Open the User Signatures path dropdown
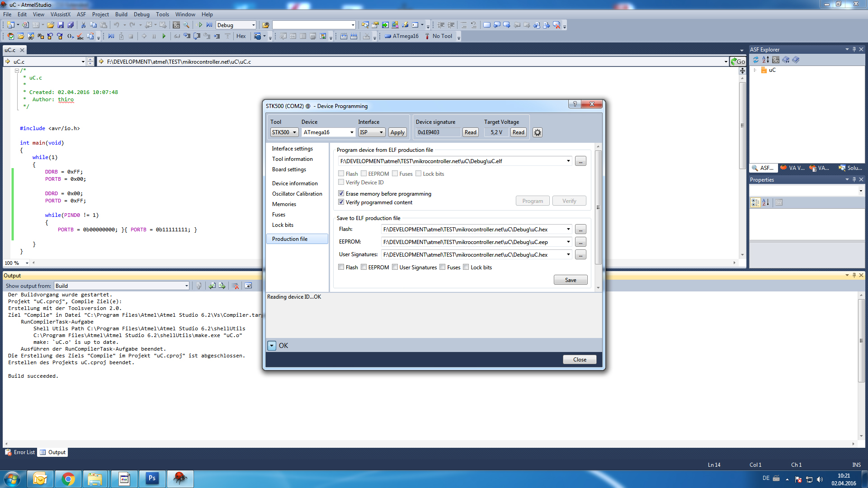This screenshot has width=868, height=488. pos(568,254)
